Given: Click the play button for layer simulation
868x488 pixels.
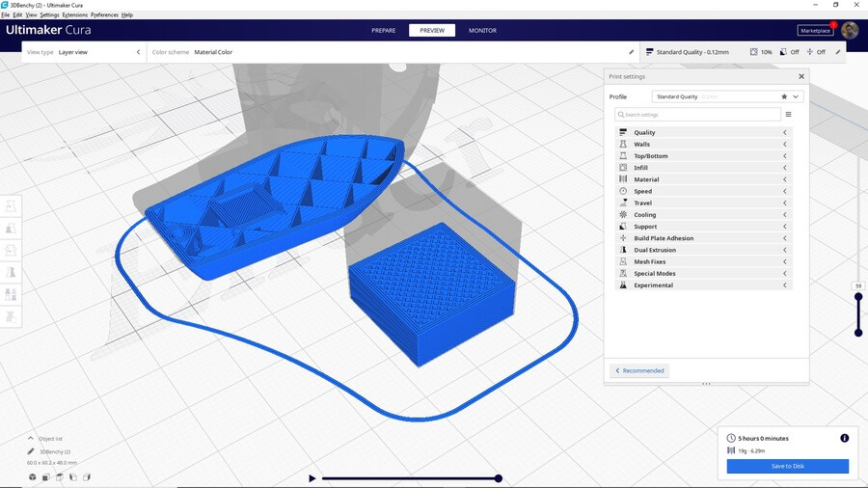Looking at the screenshot, I should [x=312, y=478].
